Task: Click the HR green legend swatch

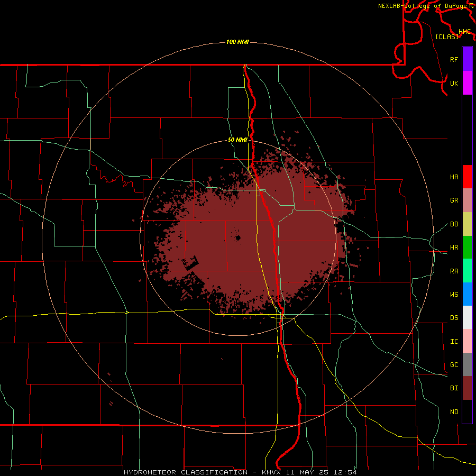Action: 467,248
